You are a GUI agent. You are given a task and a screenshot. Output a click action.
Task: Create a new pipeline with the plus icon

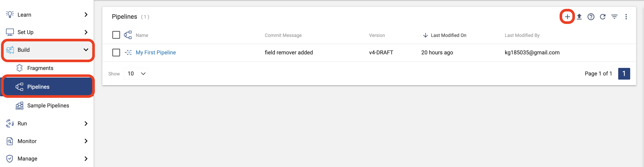(x=567, y=16)
